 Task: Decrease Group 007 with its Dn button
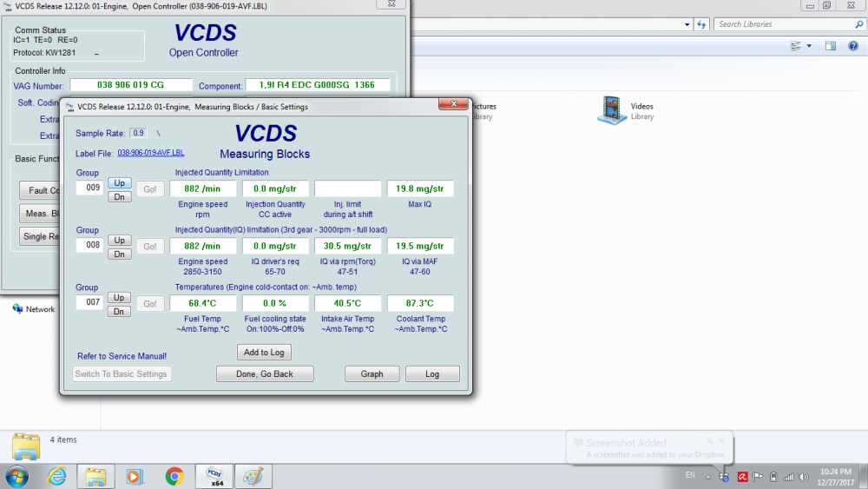click(x=119, y=312)
